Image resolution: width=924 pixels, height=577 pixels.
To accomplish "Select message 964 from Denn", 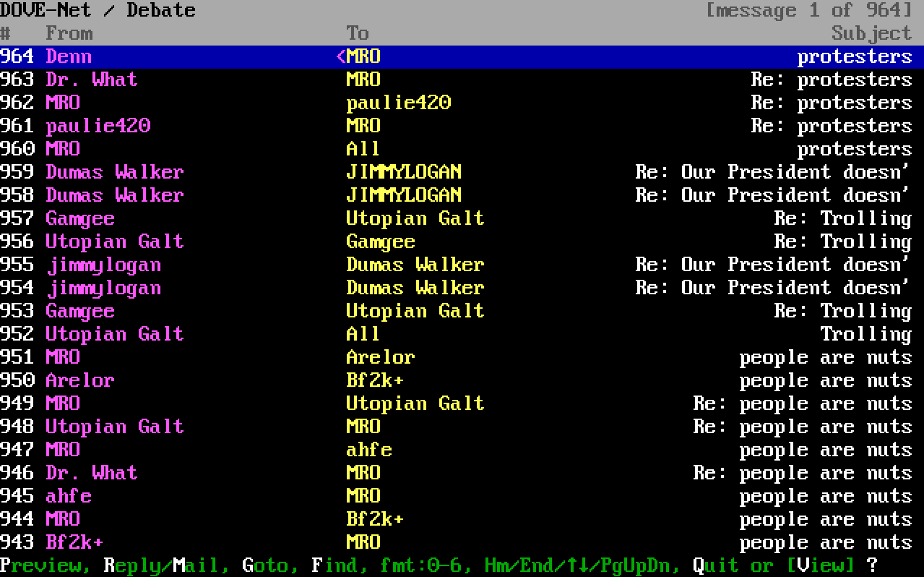I will [69, 56].
